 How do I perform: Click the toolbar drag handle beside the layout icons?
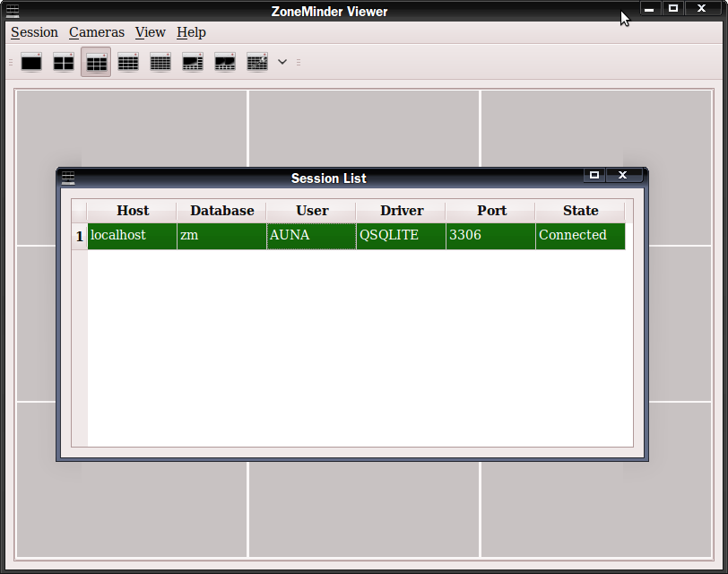pyautogui.click(x=11, y=62)
